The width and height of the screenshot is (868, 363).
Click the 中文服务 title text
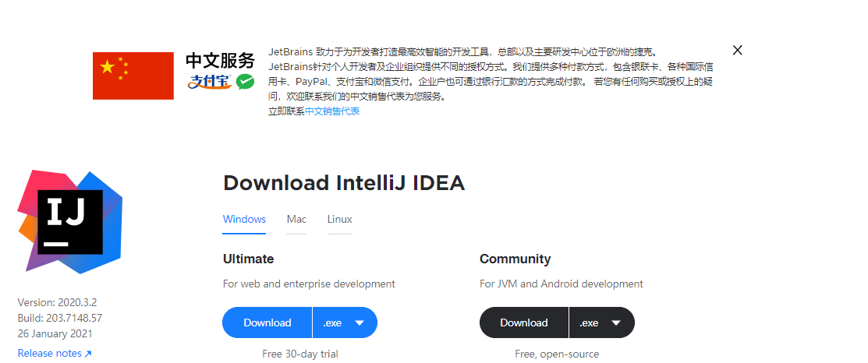[x=221, y=60]
